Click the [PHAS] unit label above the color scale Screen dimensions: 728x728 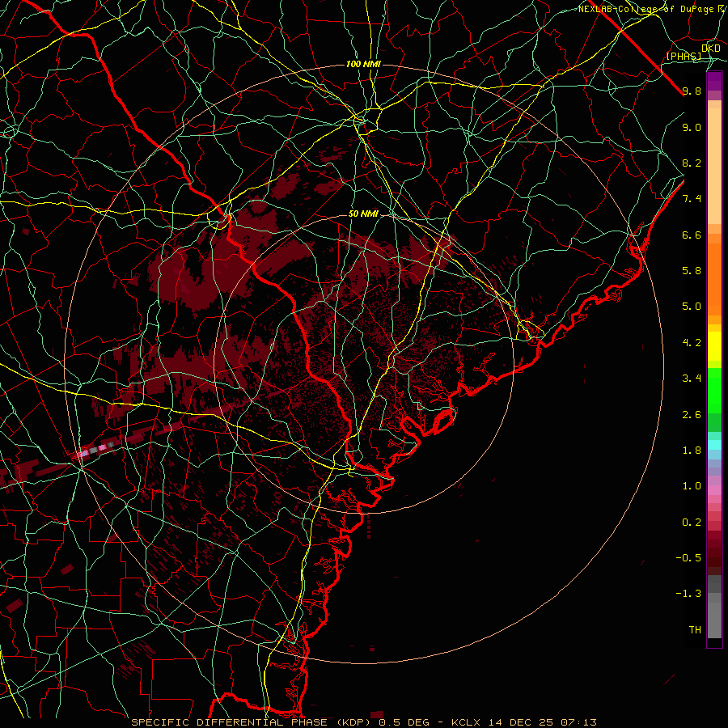pos(684,56)
